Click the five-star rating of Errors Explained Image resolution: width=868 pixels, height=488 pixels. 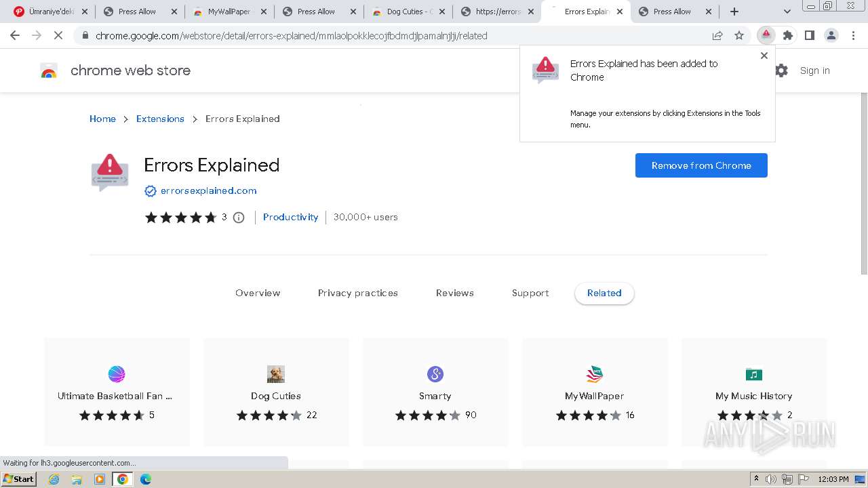[x=180, y=218]
